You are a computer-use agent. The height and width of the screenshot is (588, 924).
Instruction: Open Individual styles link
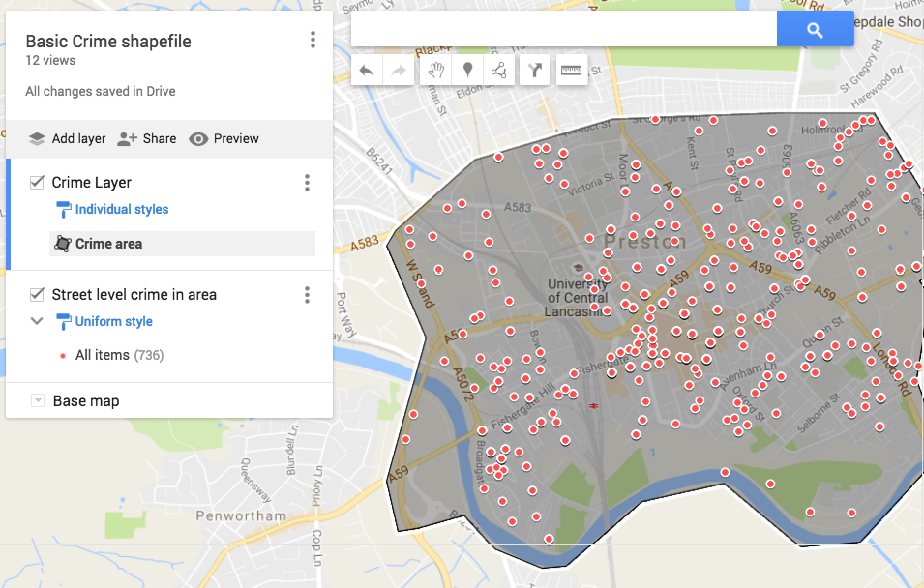(122, 209)
